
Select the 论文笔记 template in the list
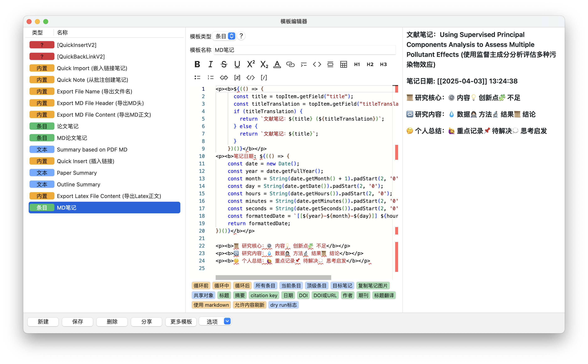pos(68,126)
